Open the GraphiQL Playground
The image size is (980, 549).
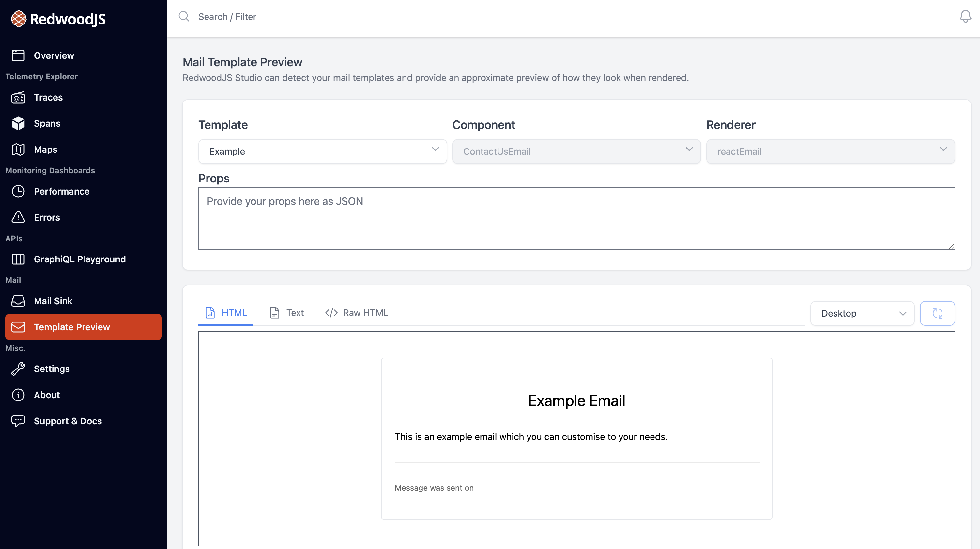coord(79,259)
